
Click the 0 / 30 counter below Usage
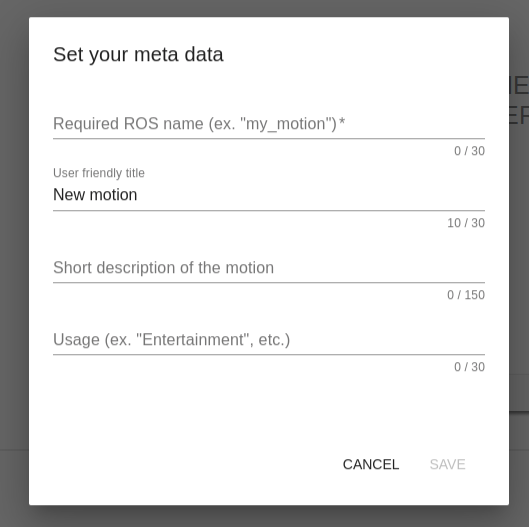pos(469,367)
